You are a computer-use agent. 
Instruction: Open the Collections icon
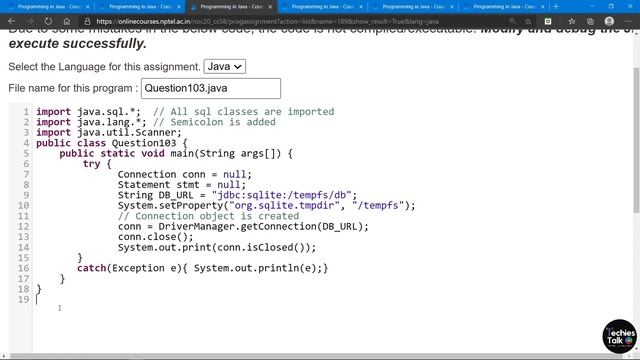pos(590,21)
